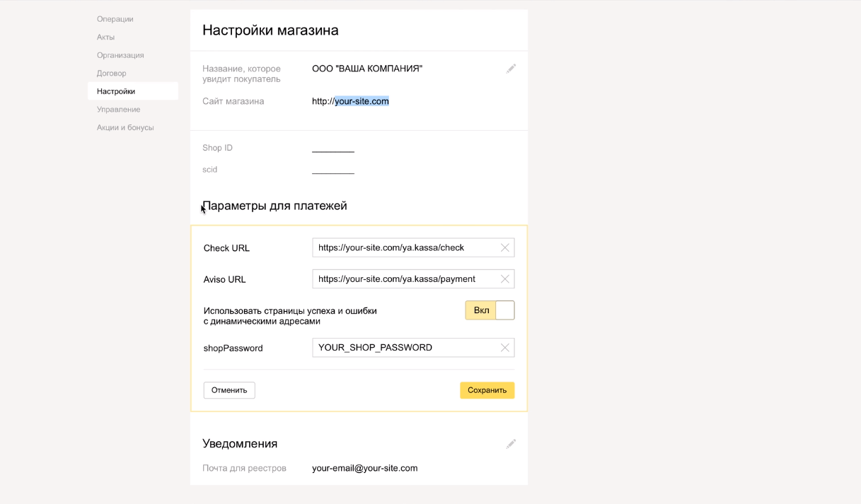The height and width of the screenshot is (504, 861).
Task: Toggle the dynamic addresses Вкл switch
Action: [x=490, y=310]
